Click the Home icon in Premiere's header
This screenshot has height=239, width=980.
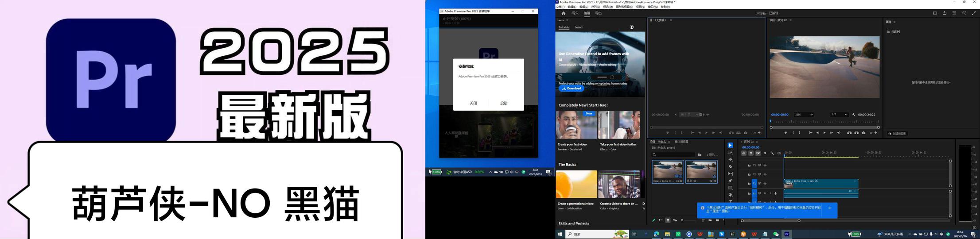pyautogui.click(x=564, y=13)
